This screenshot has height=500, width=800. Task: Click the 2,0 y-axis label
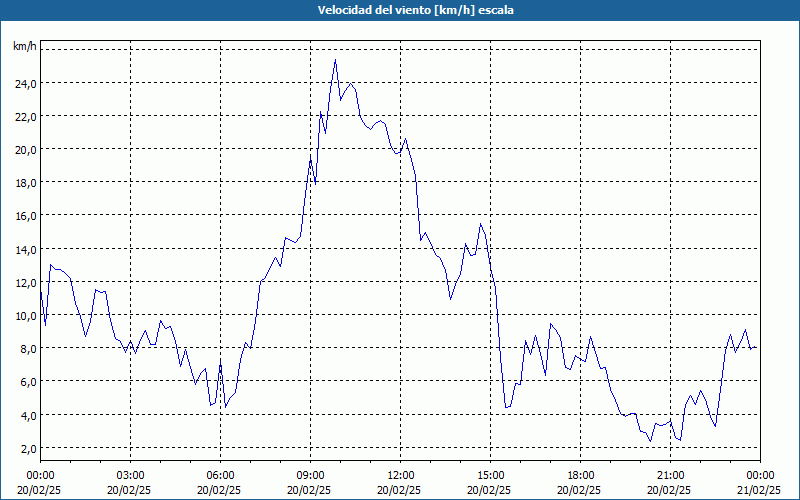28,448
